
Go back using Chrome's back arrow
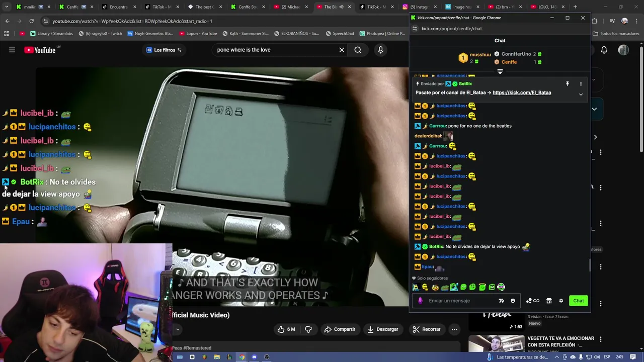pyautogui.click(x=7, y=21)
